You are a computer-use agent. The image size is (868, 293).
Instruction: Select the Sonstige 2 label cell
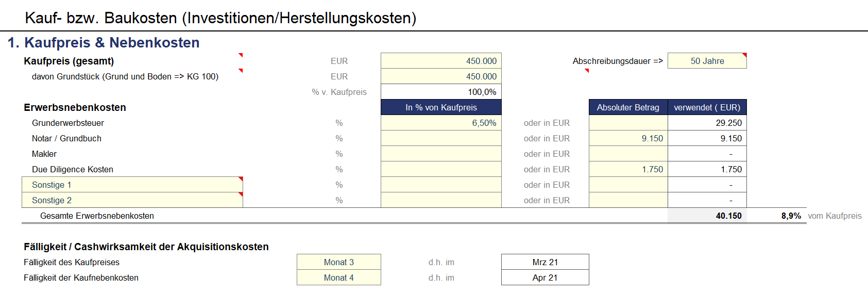[x=132, y=200]
